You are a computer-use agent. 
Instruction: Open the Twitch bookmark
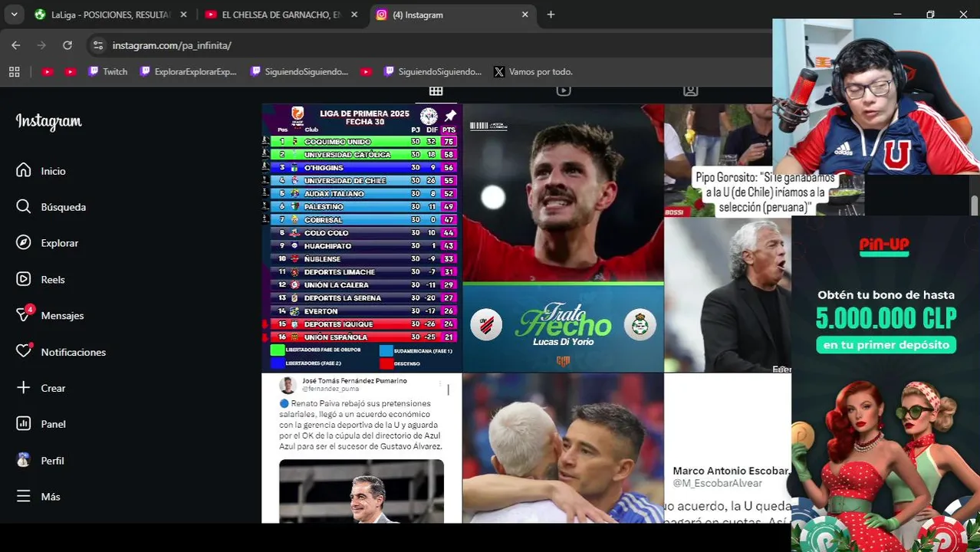107,71
